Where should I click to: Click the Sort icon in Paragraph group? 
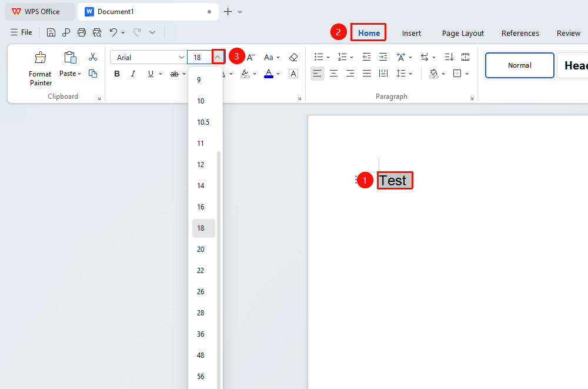(449, 57)
